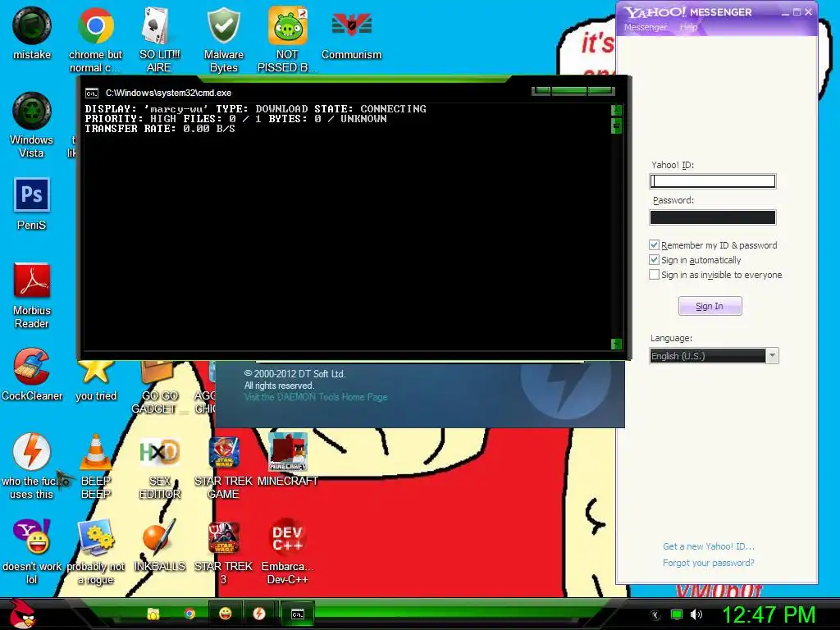This screenshot has height=630, width=840.
Task: Switch to Yahoo Messenger smiley taskbar button
Action: point(225,614)
